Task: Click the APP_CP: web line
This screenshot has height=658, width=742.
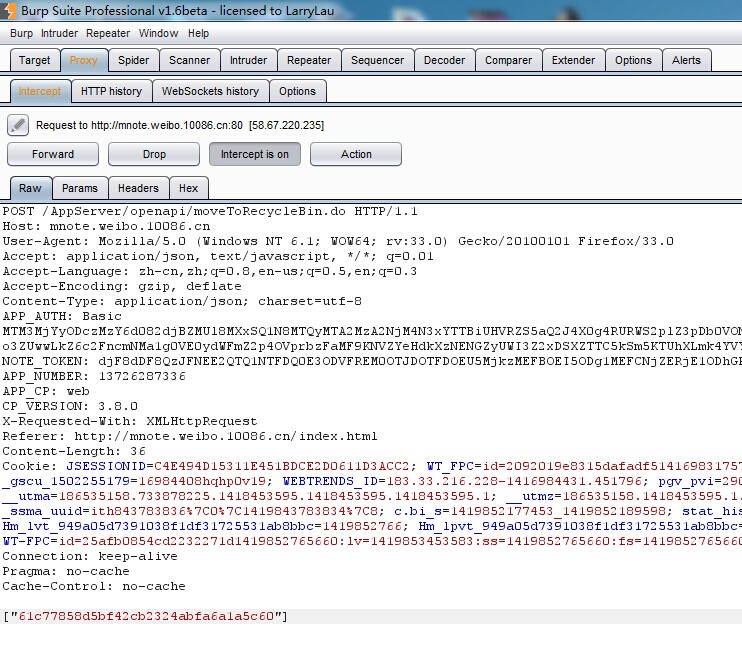Action: pos(46,391)
